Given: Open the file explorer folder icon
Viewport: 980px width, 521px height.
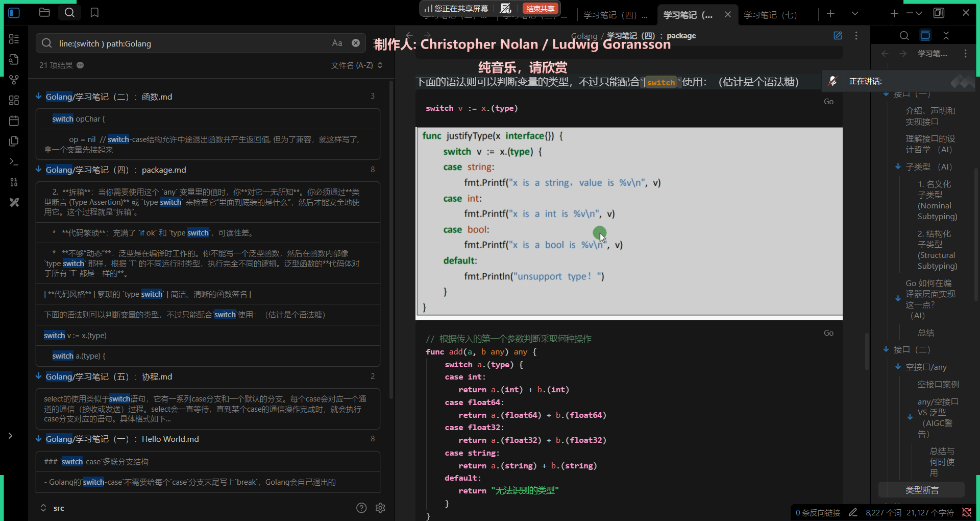Looking at the screenshot, I should (x=44, y=13).
